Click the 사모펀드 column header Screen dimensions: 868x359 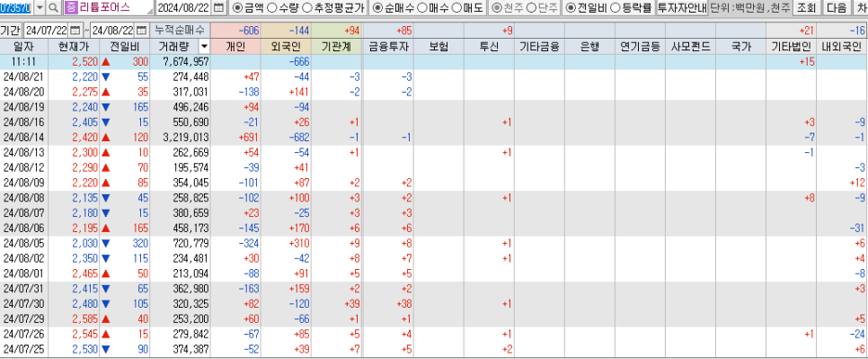690,47
